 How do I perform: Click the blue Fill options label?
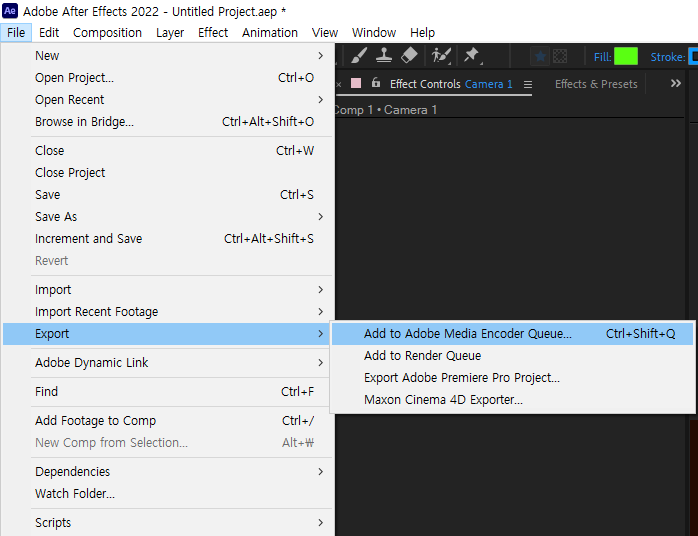pos(602,57)
